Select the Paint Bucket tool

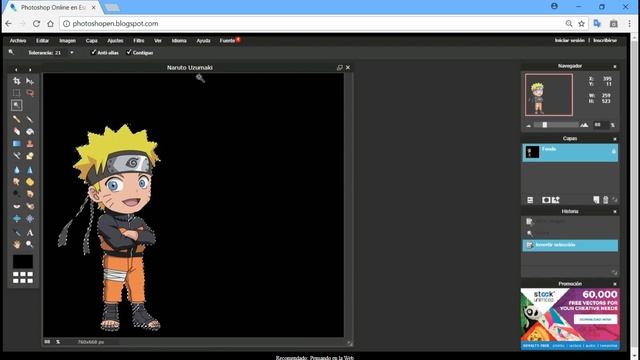point(30,131)
